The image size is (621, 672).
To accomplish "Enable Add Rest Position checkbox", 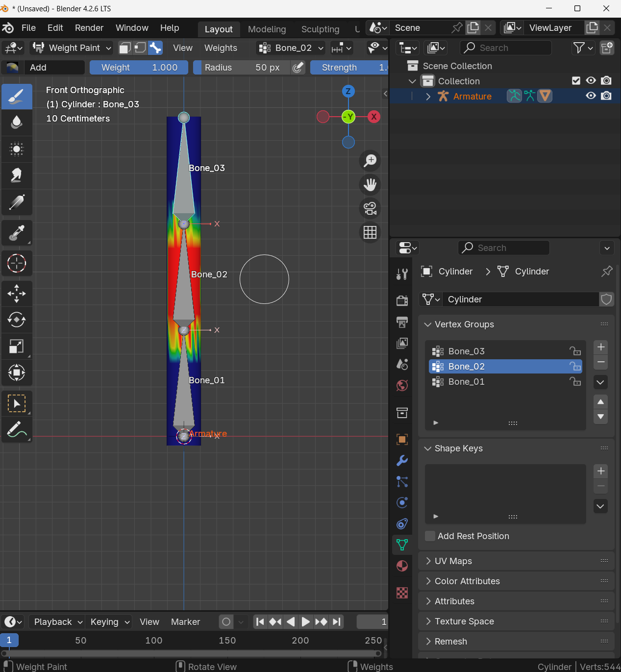I will pyautogui.click(x=430, y=536).
